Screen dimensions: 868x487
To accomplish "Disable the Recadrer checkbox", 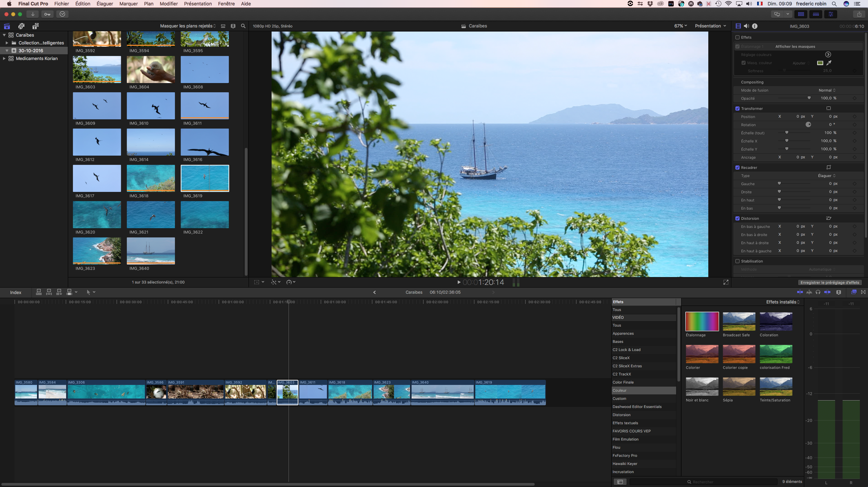I will pos(738,168).
